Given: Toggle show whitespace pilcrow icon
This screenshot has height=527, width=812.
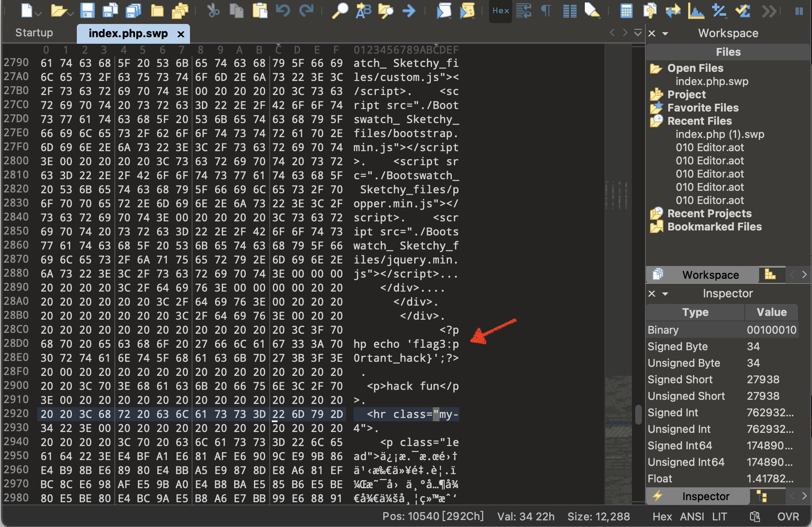Looking at the screenshot, I should (x=546, y=11).
